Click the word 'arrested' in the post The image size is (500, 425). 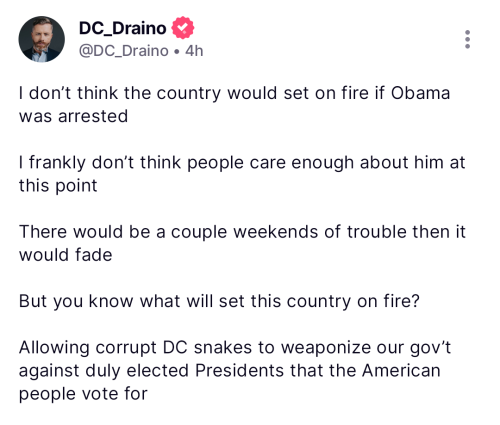pos(93,116)
